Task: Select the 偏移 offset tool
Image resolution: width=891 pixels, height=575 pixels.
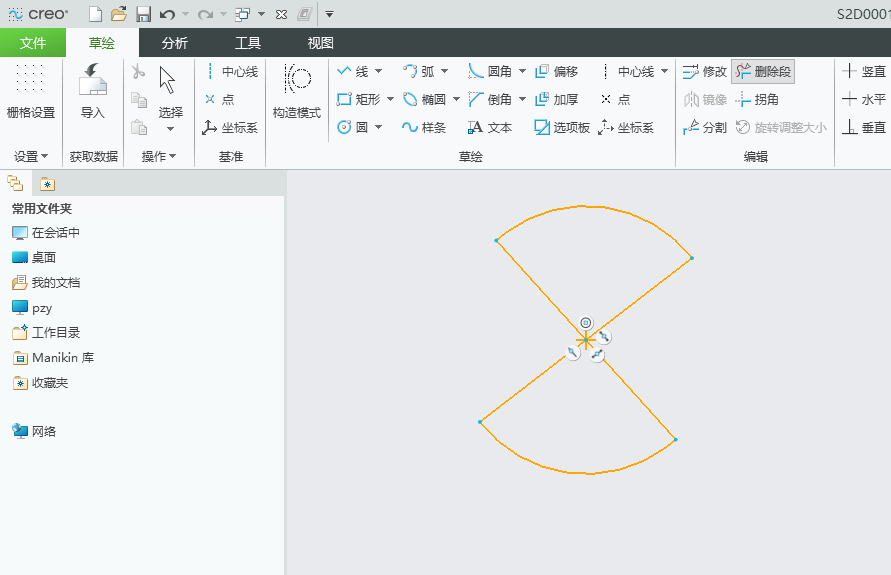Action: pyautogui.click(x=557, y=72)
